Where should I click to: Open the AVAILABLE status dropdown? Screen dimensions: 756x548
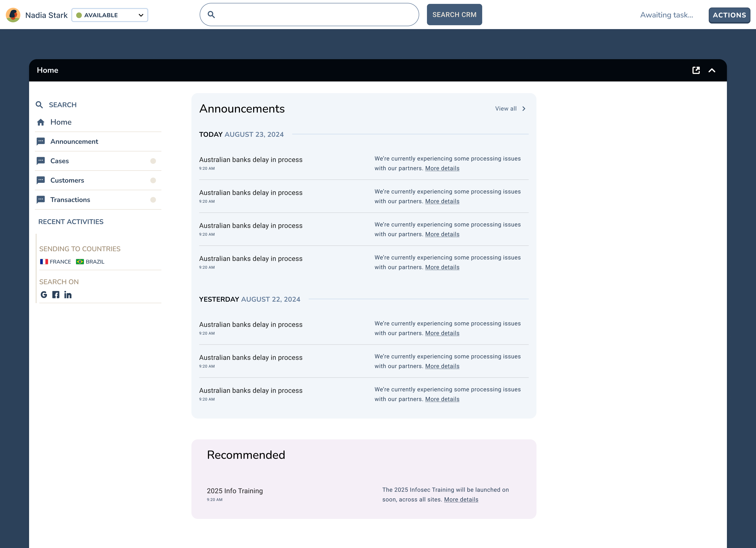point(110,15)
